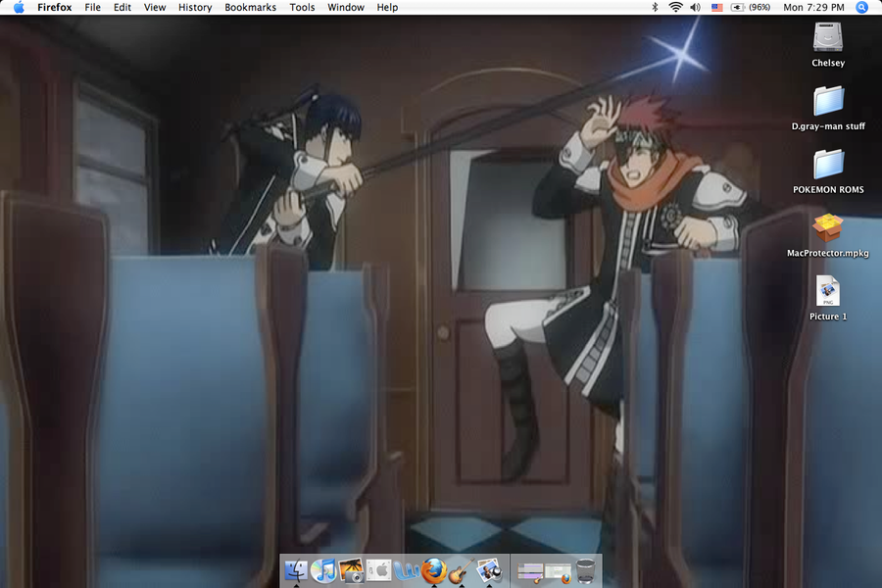Restore the minimized GarageBand window

click(x=530, y=572)
